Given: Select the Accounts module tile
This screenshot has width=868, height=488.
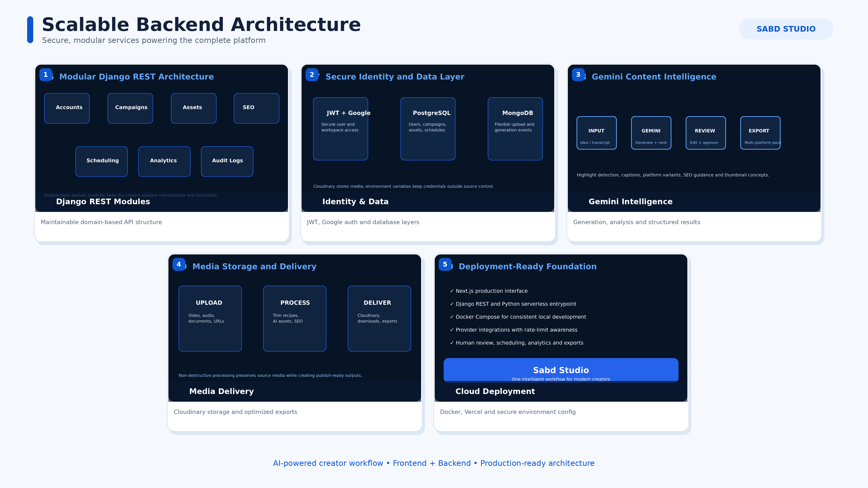Looking at the screenshot, I should (67, 108).
